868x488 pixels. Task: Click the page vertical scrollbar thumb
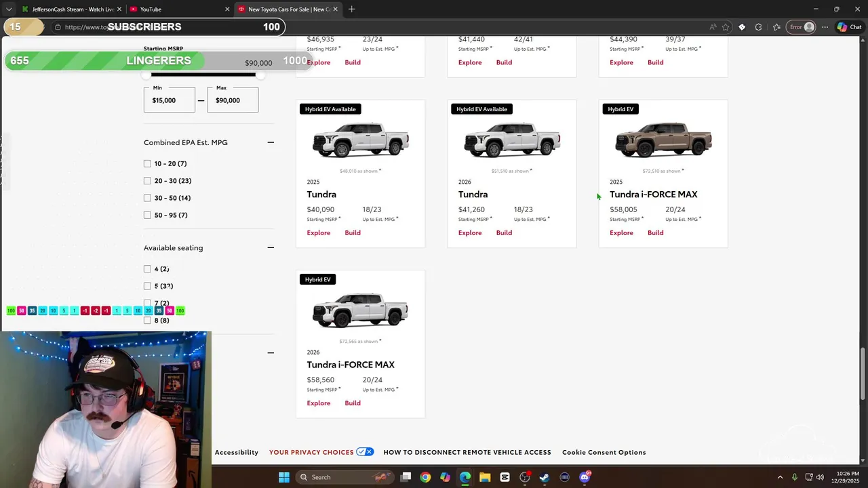tap(863, 373)
